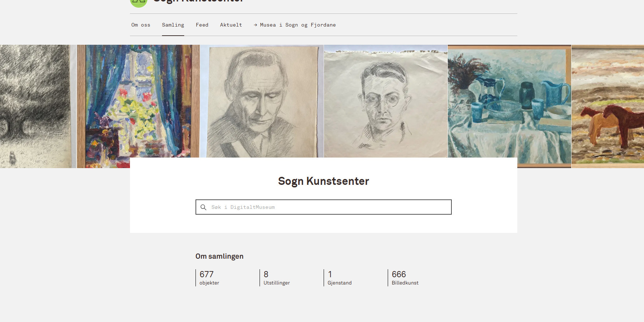
Task: Follow the Musea i Sogn og Fjordane link
Action: pyautogui.click(x=298, y=25)
